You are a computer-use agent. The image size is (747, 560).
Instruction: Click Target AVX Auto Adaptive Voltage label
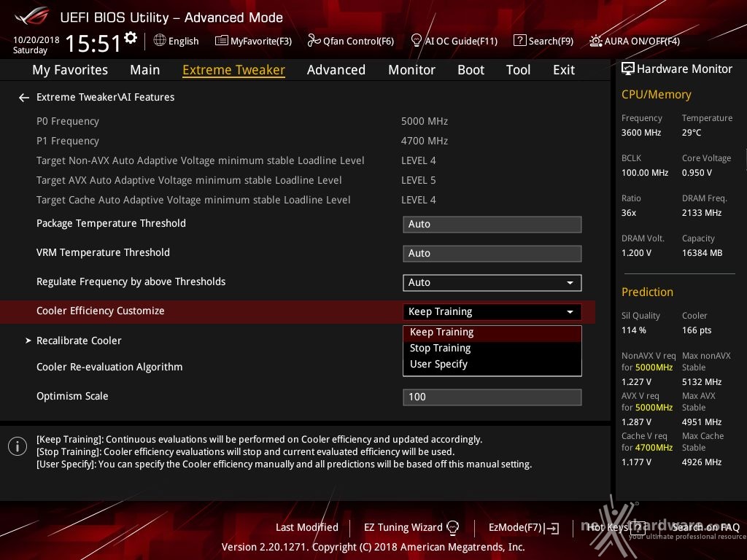[189, 181]
